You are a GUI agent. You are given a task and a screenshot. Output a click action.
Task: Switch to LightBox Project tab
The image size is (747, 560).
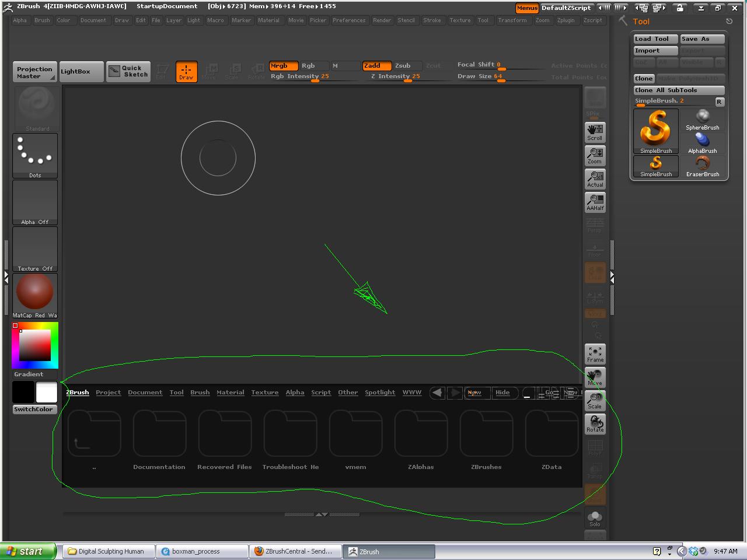[x=109, y=393]
